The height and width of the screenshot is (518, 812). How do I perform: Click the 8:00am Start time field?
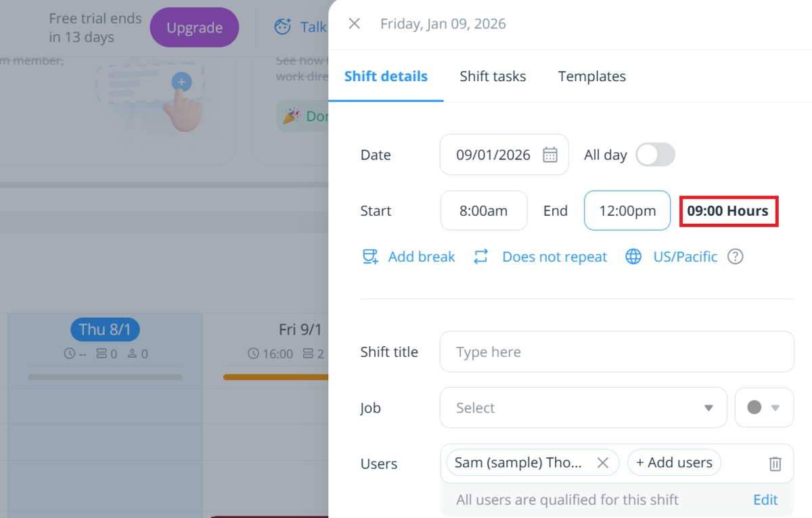[x=483, y=210]
